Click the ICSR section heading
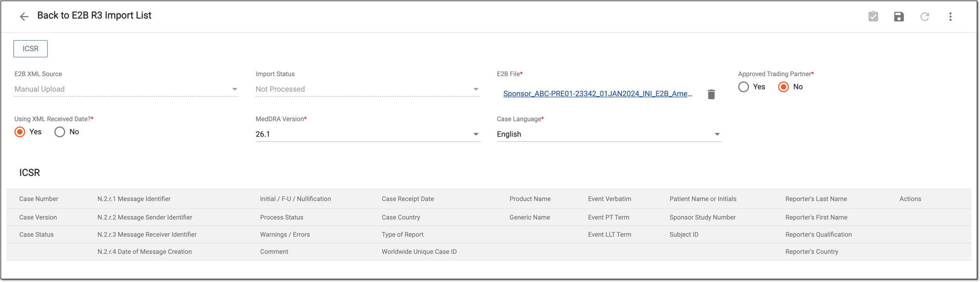The width and height of the screenshot is (980, 282). (30, 173)
